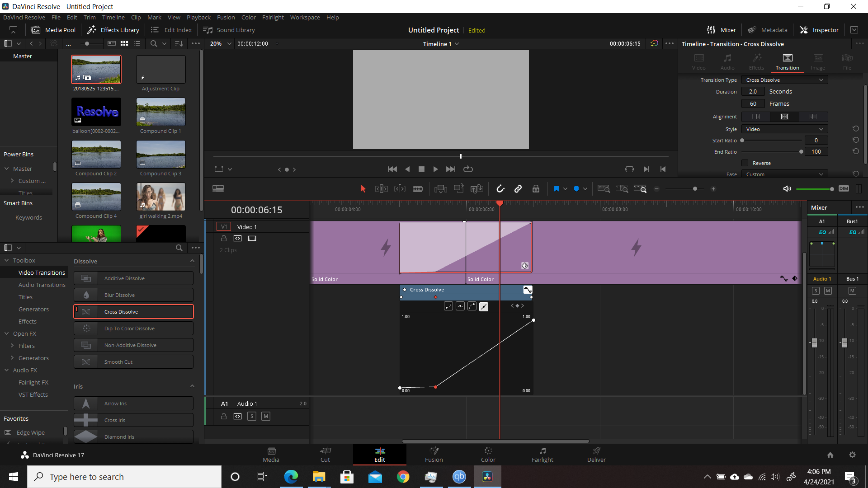Screen dimensions: 868x488
Task: Switch to the Color page
Action: coord(488,455)
